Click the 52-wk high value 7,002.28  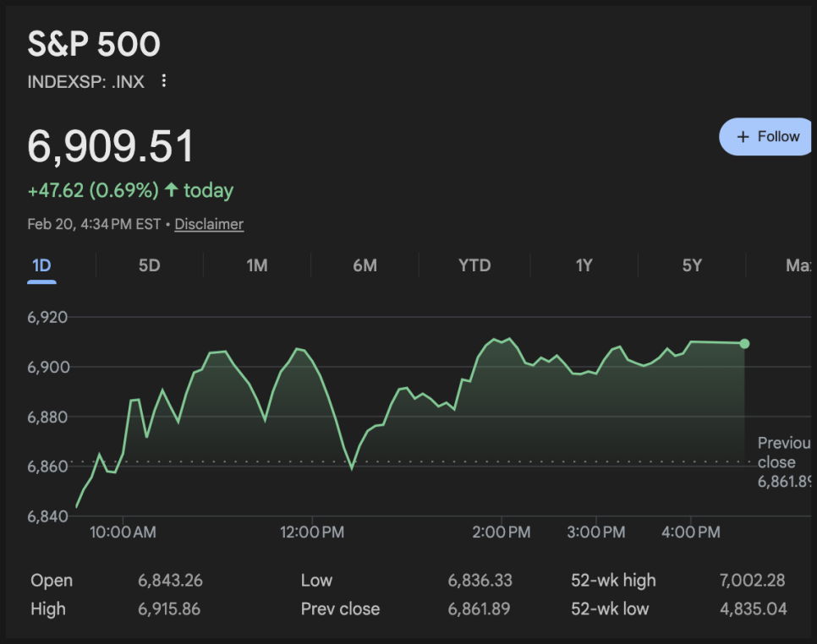(x=750, y=581)
